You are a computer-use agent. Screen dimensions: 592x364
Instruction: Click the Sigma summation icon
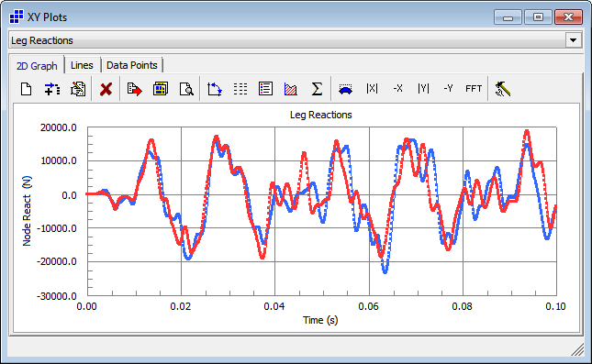click(317, 89)
